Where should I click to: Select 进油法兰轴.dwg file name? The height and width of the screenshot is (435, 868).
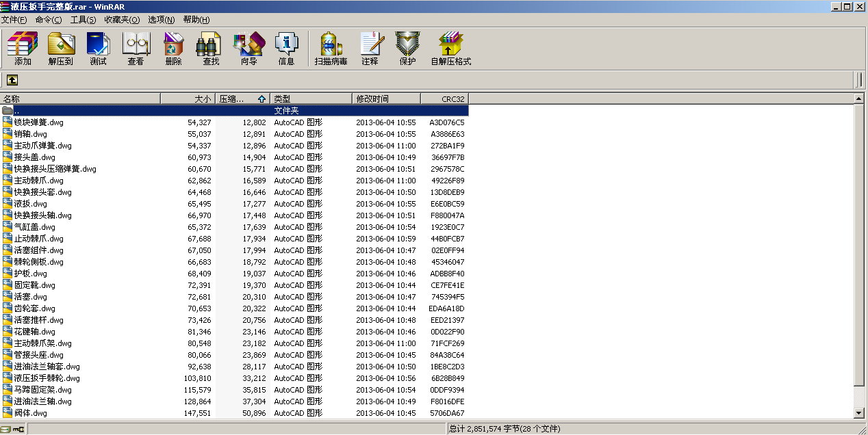42,401
